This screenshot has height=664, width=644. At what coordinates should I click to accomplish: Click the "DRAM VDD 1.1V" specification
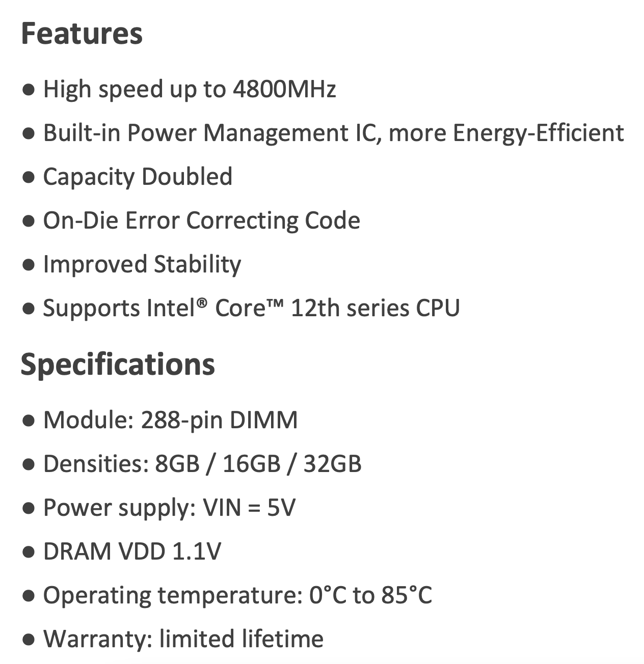point(132,551)
